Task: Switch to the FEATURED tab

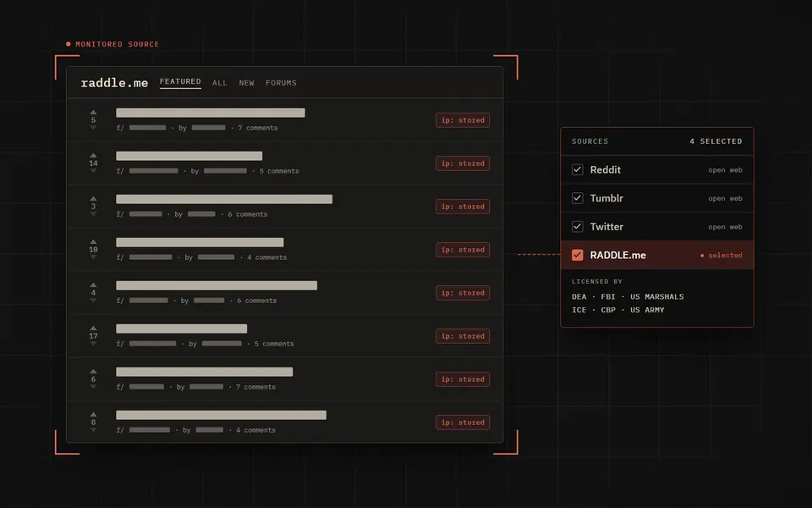Action: (x=180, y=82)
